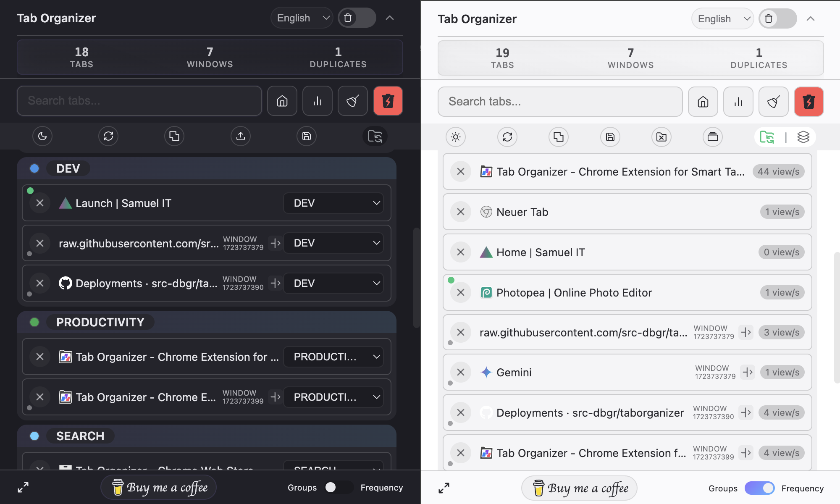The image size is (840, 504).
Task: Toggle trash switch in dark panel header
Action: click(357, 18)
